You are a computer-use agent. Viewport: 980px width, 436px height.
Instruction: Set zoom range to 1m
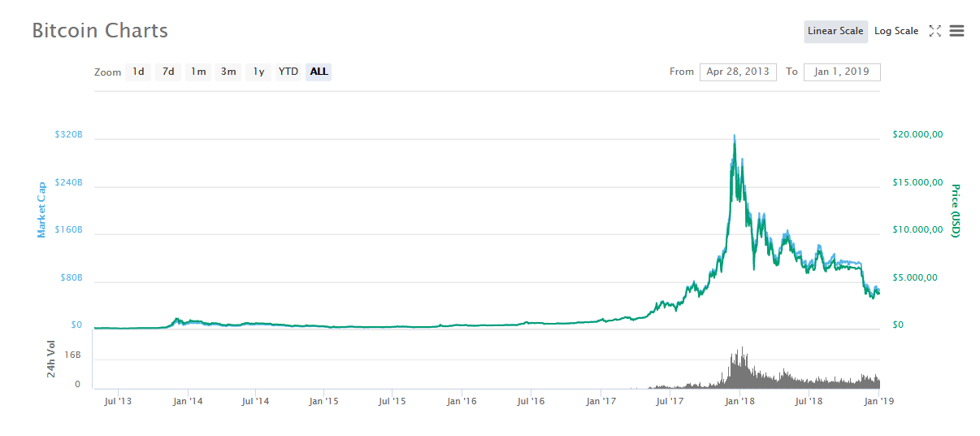(198, 72)
